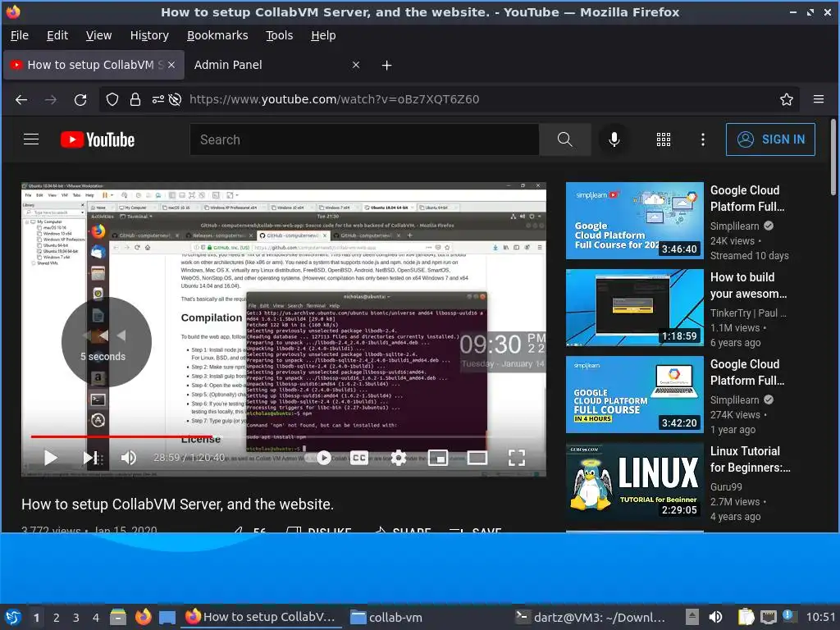
Task: Open Google Cloud Platform 3:46:40 thumbnail
Action: [634, 221]
